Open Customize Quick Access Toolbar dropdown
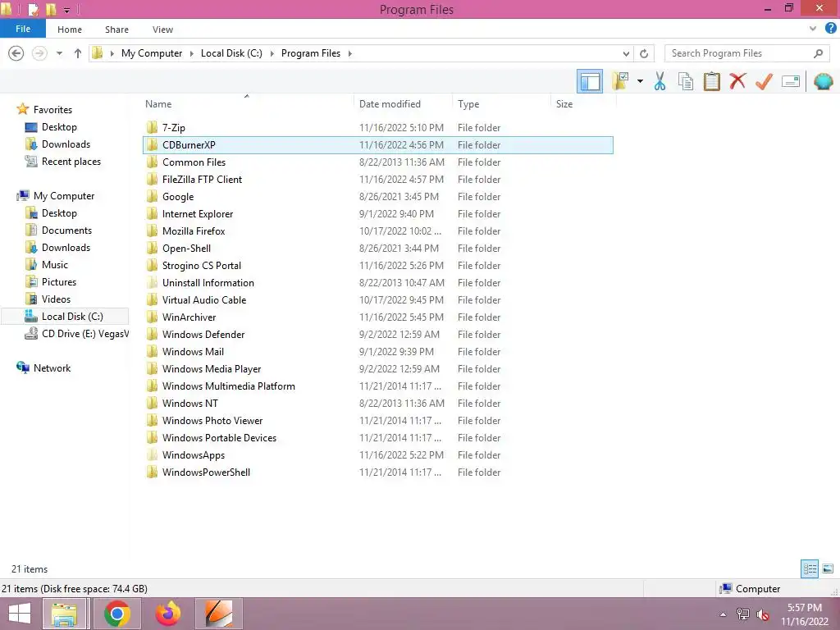 pos(67,10)
